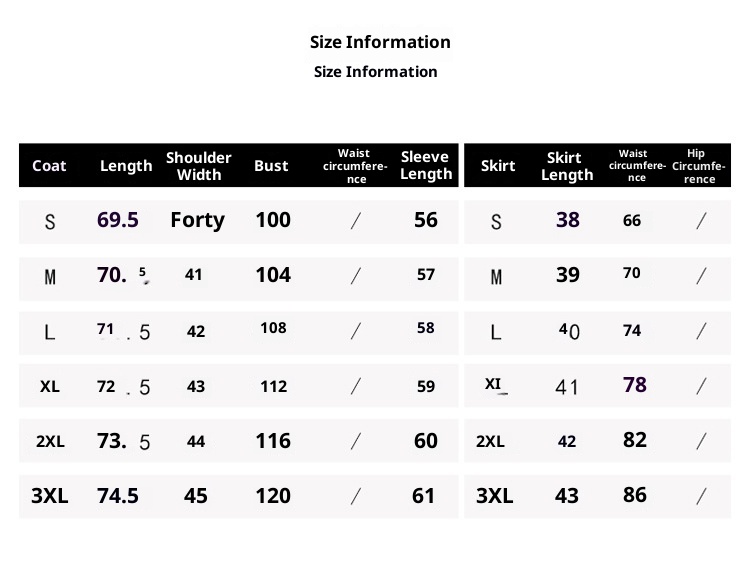Viewport: 750px width, 587px height.
Task: Click the "Shoulder Width" column header
Action: (198, 166)
